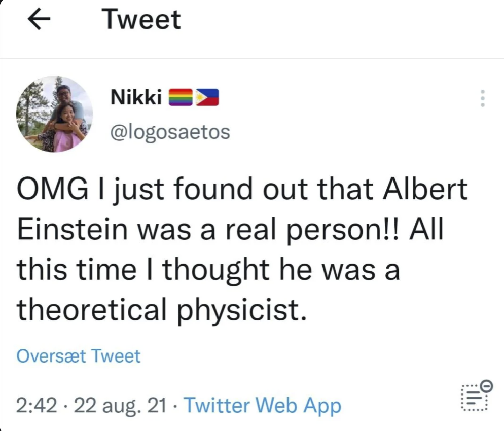Click the words "theoretical physicist." in the tweet
Viewport: 504px width, 431px height.
[162, 309]
